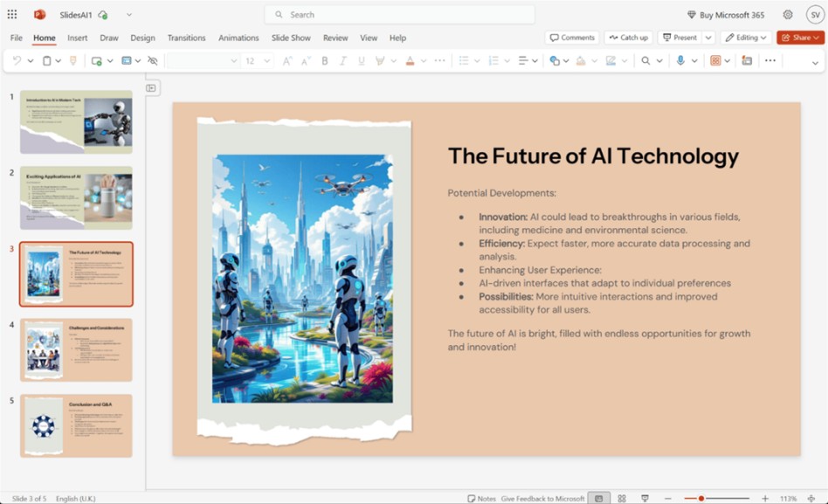The height and width of the screenshot is (504, 828).
Task: Apply italic formatting
Action: click(x=342, y=61)
